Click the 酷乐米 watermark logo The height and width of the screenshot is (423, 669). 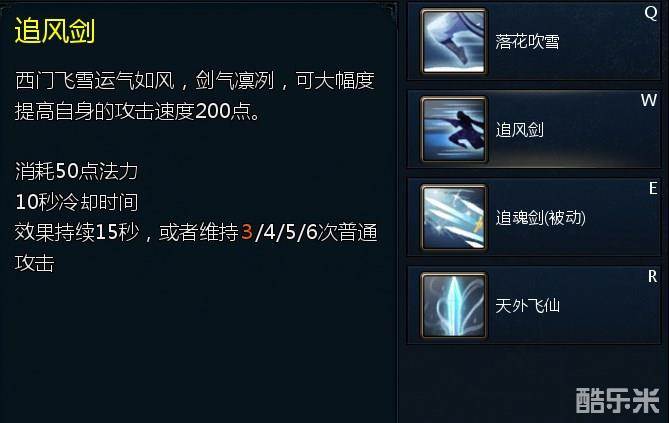pyautogui.click(x=617, y=400)
